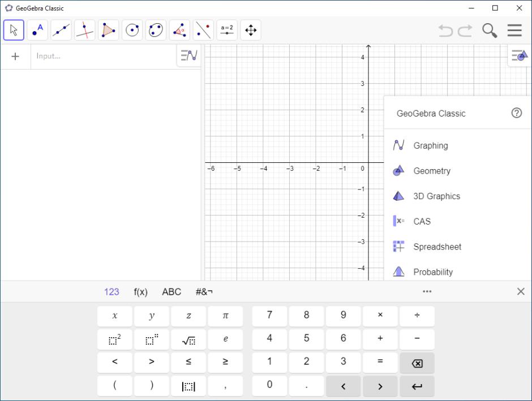Screen dimensions: 532x401
Task: Tap the square root key
Action: tap(188, 339)
